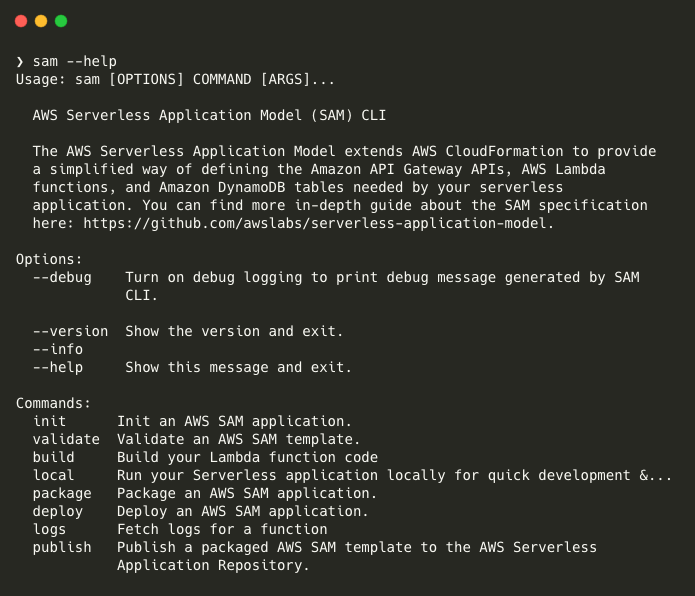Click the red close window button

21,20
